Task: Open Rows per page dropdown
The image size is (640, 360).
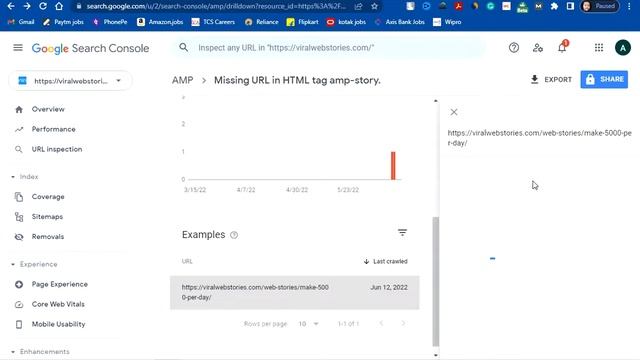Action: pyautogui.click(x=308, y=324)
